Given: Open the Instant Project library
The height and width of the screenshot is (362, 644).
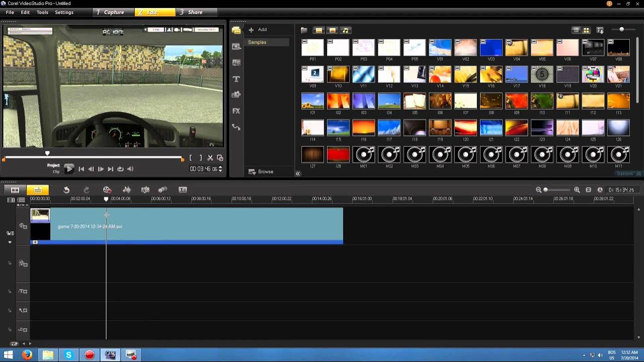Looking at the screenshot, I should click(x=236, y=46).
